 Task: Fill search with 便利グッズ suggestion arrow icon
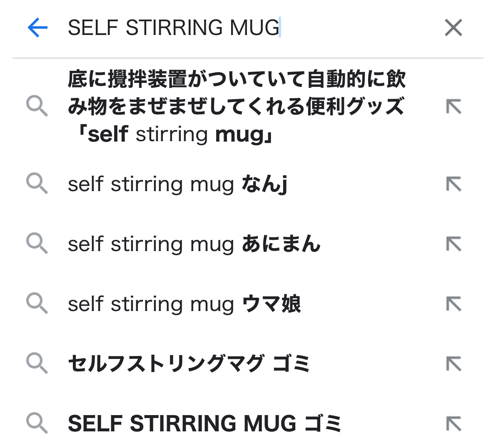[454, 107]
